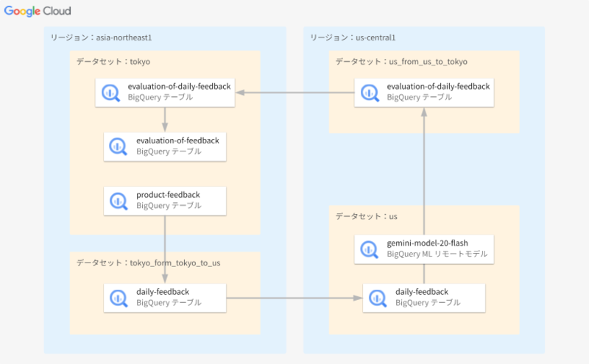Select evaluation-of-daily-feedback text in tokyo dataset

pyautogui.click(x=179, y=87)
